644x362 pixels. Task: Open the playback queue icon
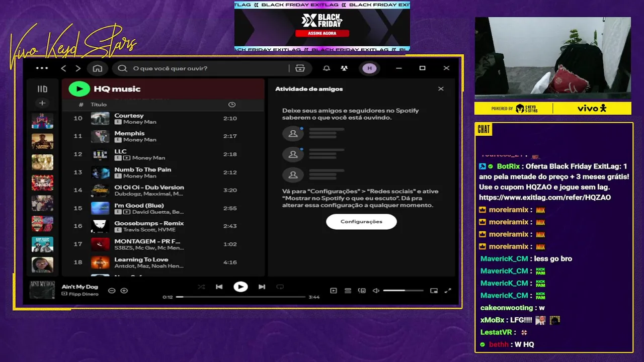tap(348, 291)
